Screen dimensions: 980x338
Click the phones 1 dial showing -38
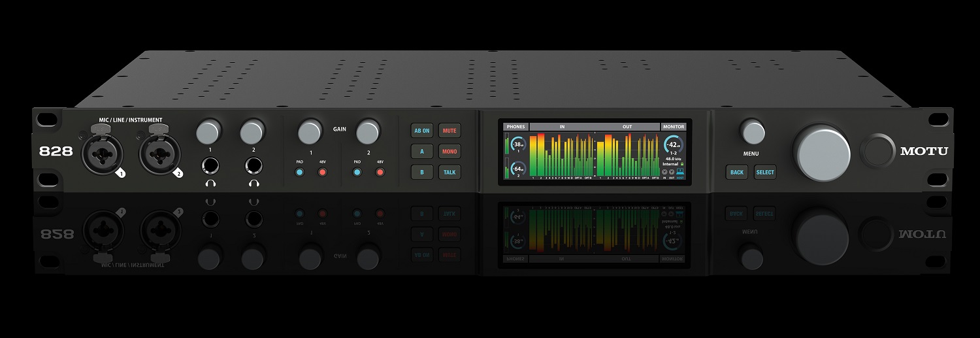pyautogui.click(x=518, y=144)
